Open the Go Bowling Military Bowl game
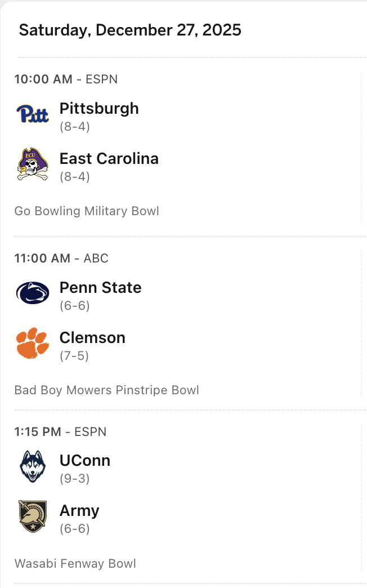Screen dimensions: 367x588 click(87, 211)
